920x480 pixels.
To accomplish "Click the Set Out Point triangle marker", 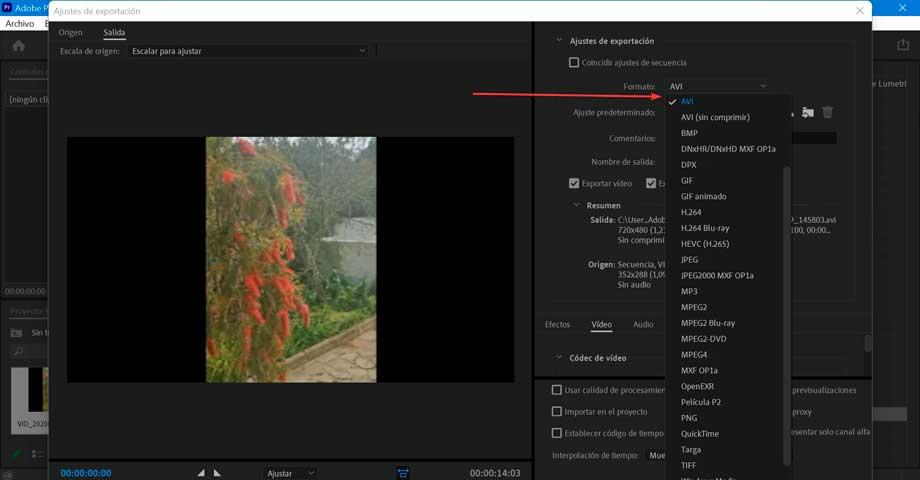I will point(217,473).
